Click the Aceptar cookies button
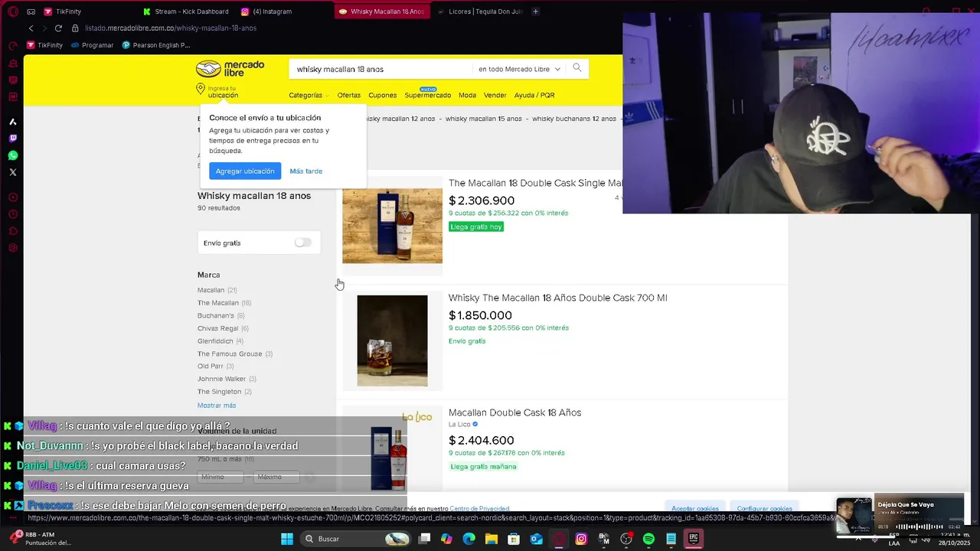Screen dimensions: 980x551 click(x=695, y=508)
